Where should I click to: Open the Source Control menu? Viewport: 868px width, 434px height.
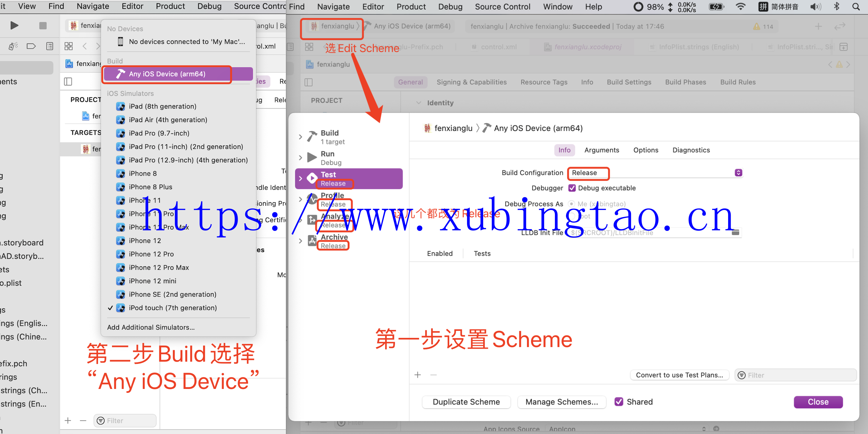coord(503,7)
